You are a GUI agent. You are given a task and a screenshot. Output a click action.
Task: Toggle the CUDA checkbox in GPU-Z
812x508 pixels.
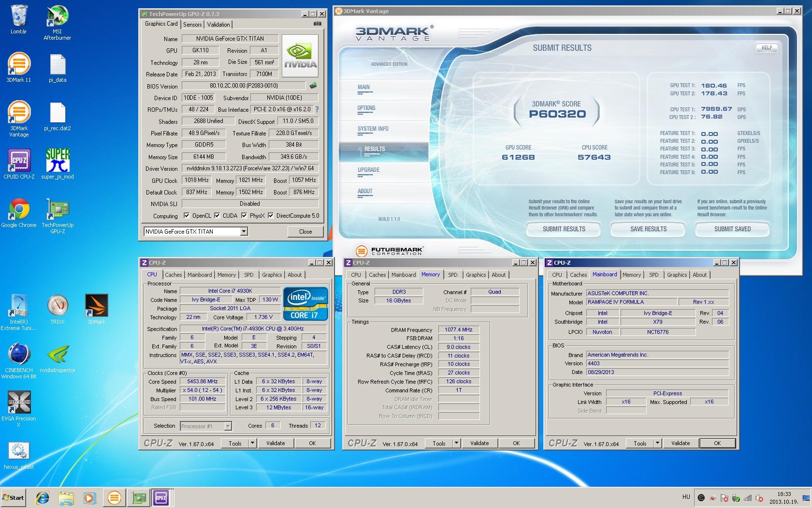pyautogui.click(x=217, y=216)
